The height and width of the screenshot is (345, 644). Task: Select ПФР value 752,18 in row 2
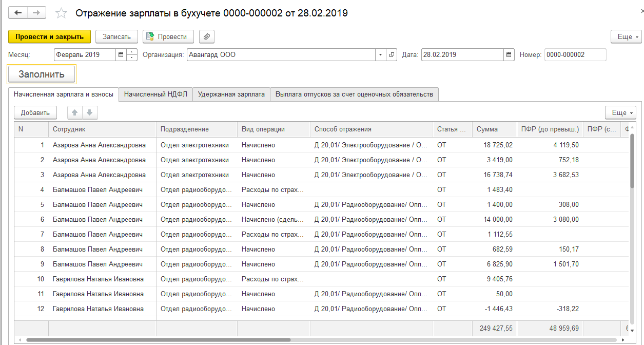[x=568, y=160]
